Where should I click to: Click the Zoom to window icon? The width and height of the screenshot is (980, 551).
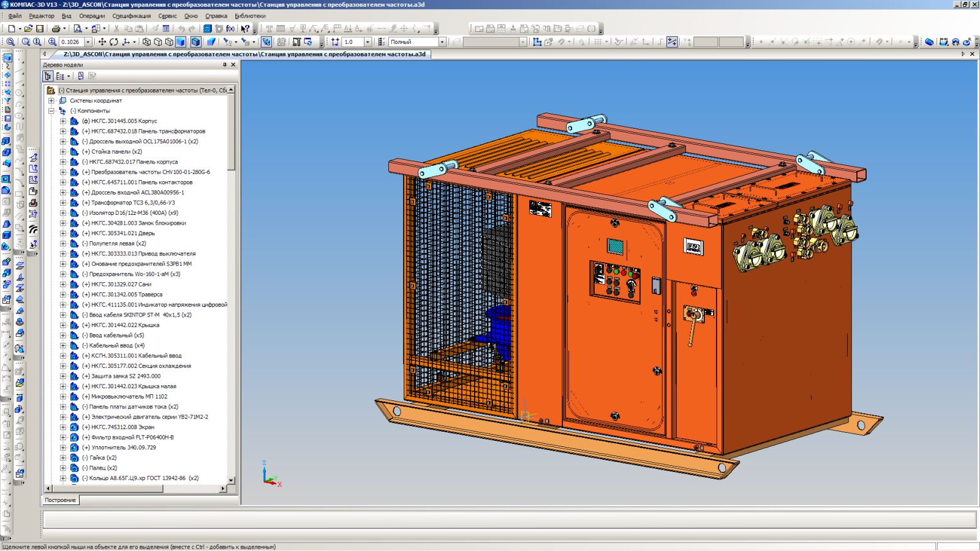pos(26,42)
